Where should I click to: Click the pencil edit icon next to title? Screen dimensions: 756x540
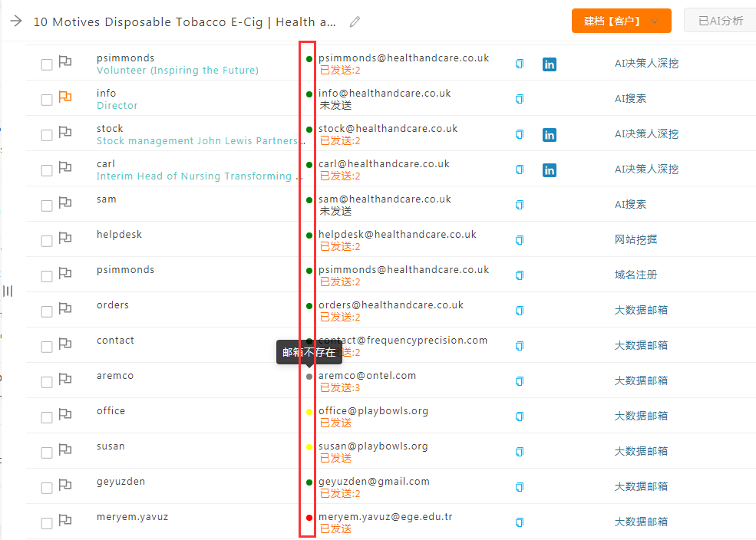(355, 21)
